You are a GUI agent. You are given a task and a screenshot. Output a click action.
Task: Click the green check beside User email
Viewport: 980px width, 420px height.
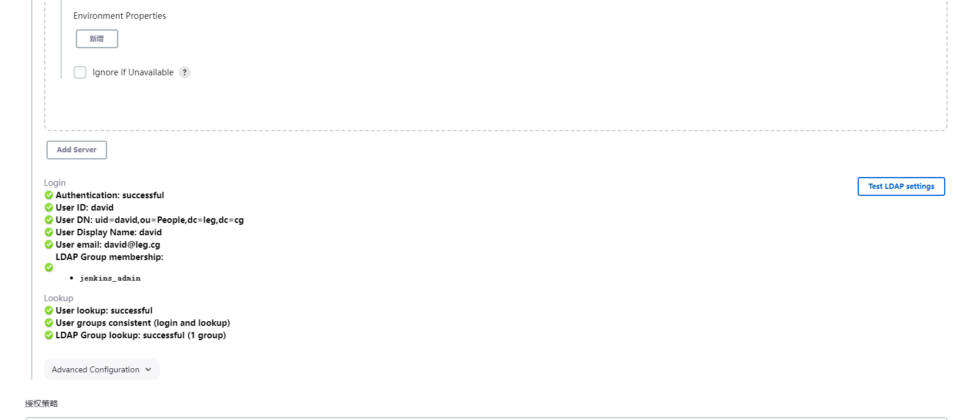click(x=49, y=245)
